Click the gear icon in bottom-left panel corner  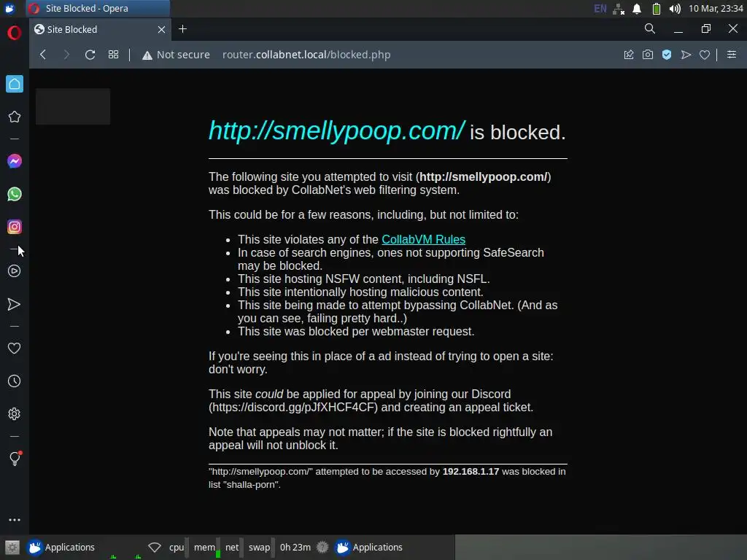(x=12, y=547)
